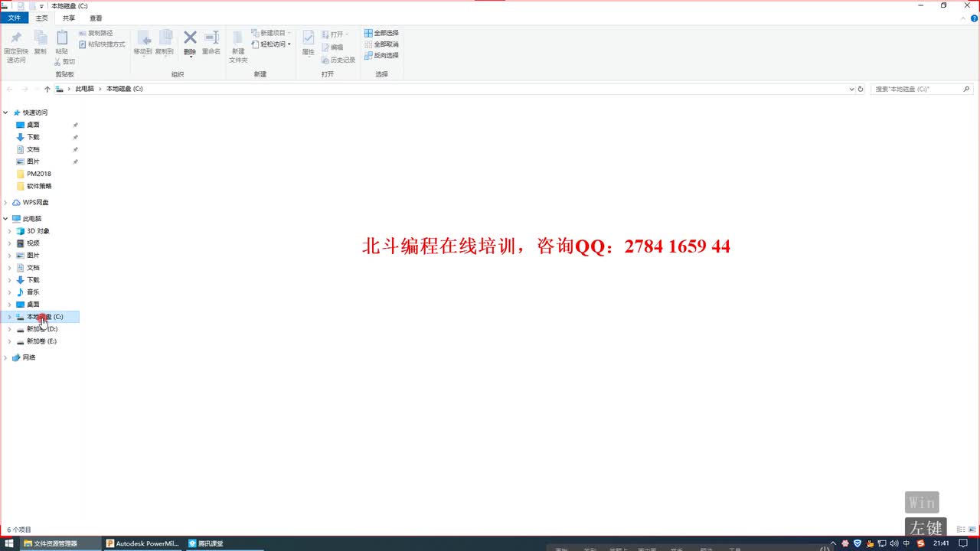
Task: Open Autodesk PowerMill taskbar button
Action: pyautogui.click(x=142, y=543)
